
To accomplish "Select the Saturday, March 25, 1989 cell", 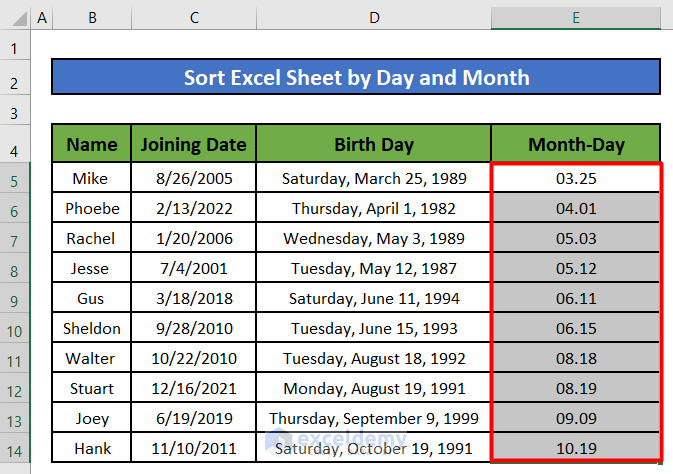I will coord(373,179).
